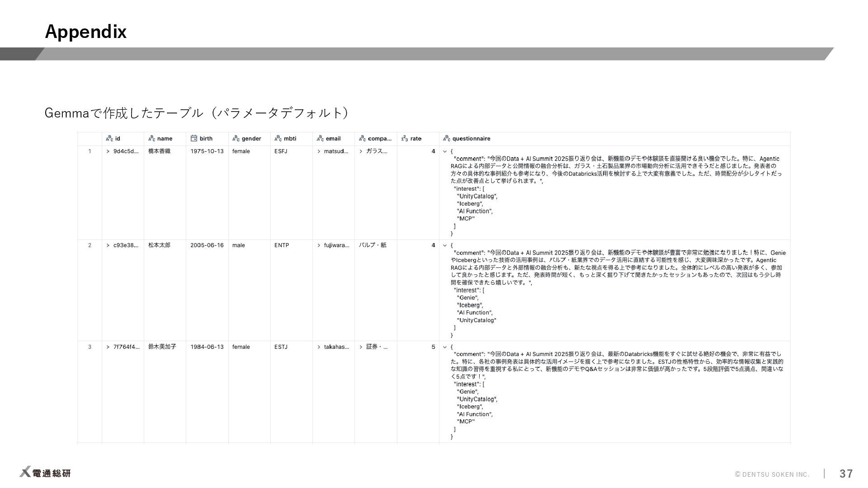Expand the id cell 7f764f4...
The height and width of the screenshot is (488, 868).
[x=108, y=347]
